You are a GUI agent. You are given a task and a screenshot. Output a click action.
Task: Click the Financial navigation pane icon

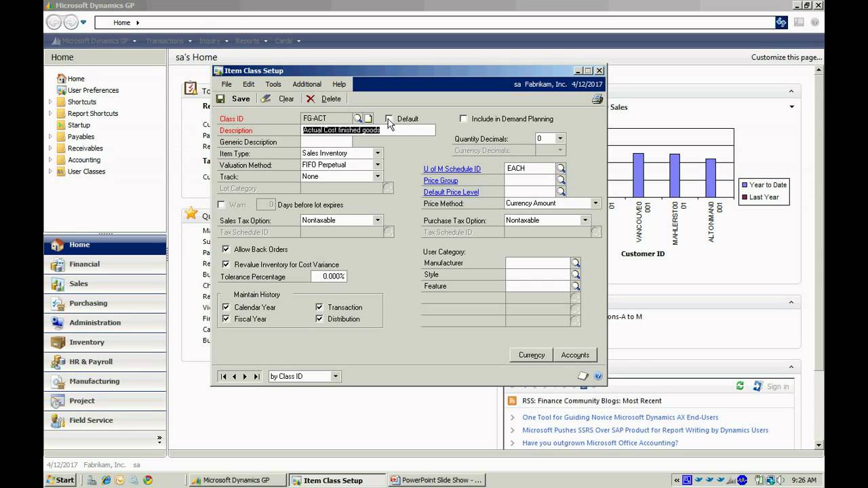pos(58,264)
